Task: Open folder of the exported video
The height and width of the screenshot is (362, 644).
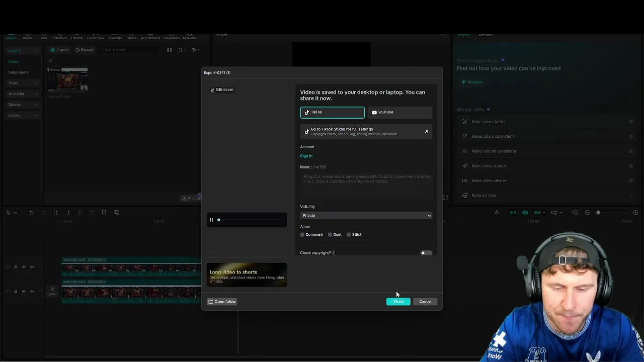Action: [222, 301]
